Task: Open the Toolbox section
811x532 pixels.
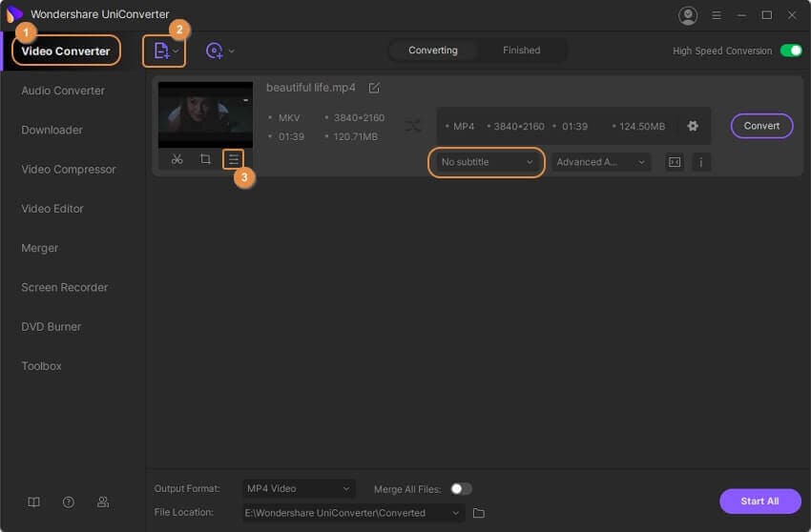Action: [41, 366]
